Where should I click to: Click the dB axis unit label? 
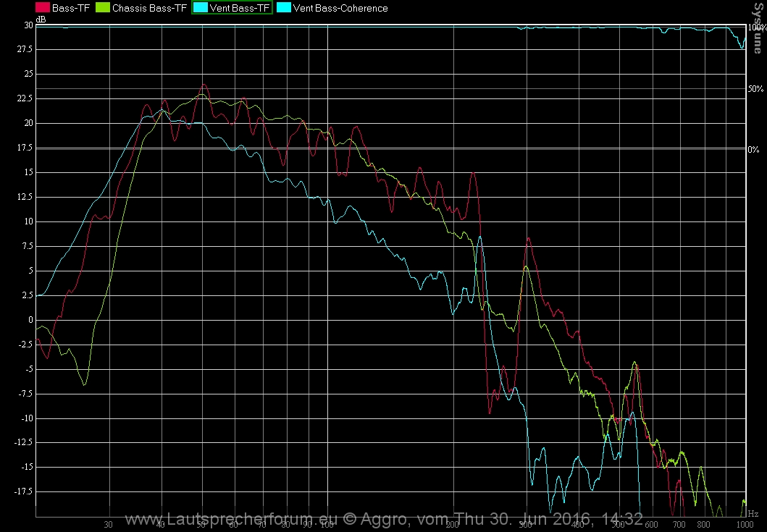(x=41, y=20)
